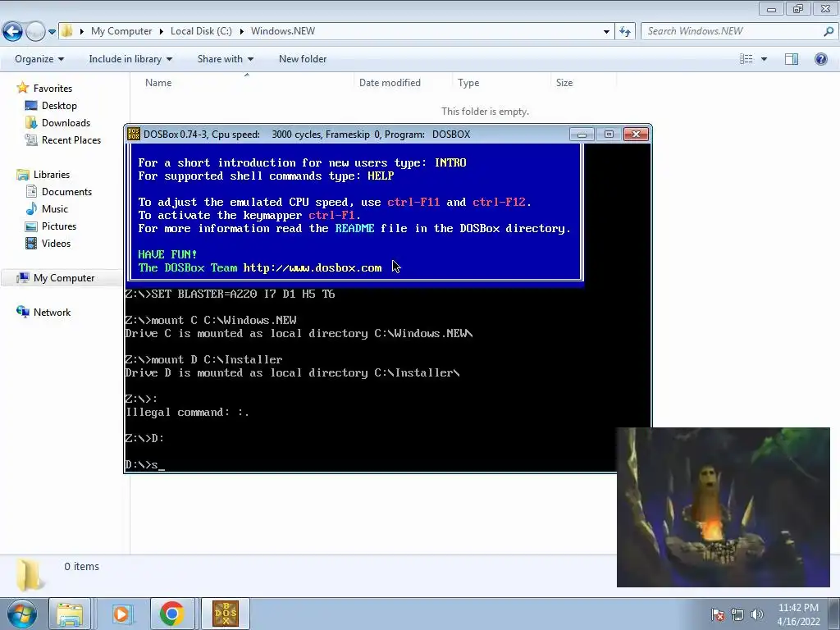Open Windows Media Player taskbar icon
Screen dimensions: 840x630
click(121, 614)
